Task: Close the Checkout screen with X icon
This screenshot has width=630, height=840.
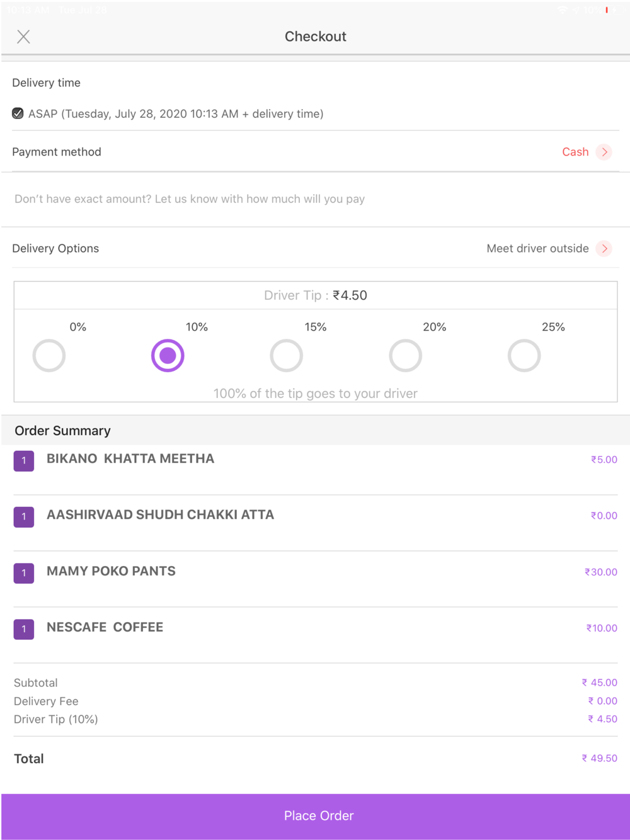Action: point(23,37)
